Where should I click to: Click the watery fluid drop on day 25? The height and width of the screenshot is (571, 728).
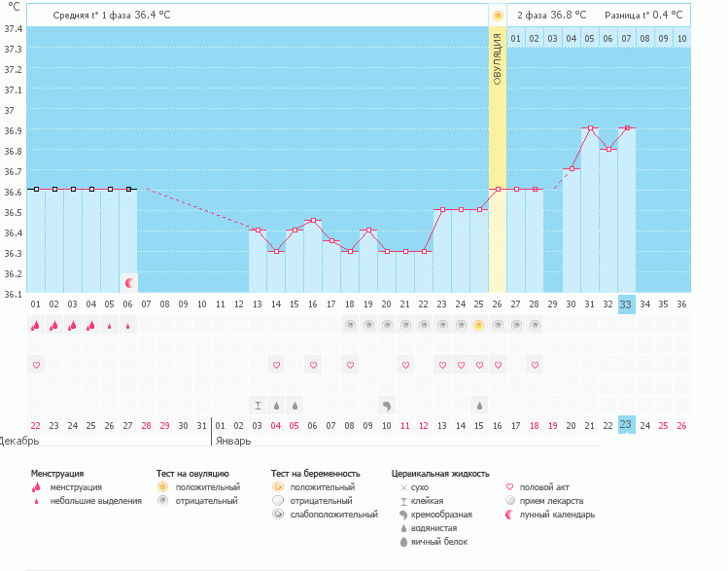tap(478, 405)
